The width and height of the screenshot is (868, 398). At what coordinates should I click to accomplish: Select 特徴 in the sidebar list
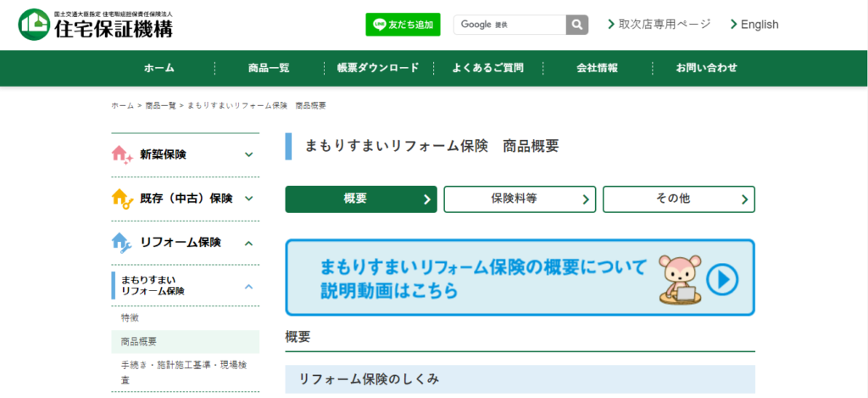[x=130, y=317]
